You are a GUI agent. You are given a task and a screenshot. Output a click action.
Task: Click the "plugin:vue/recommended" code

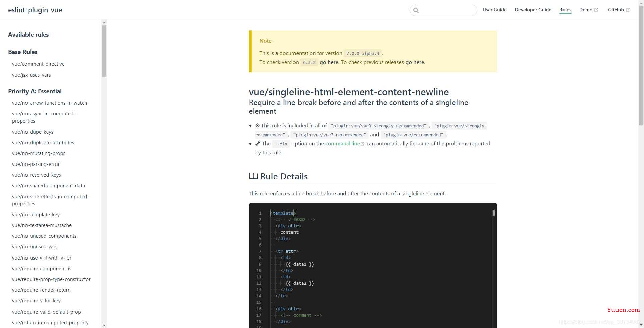(413, 135)
